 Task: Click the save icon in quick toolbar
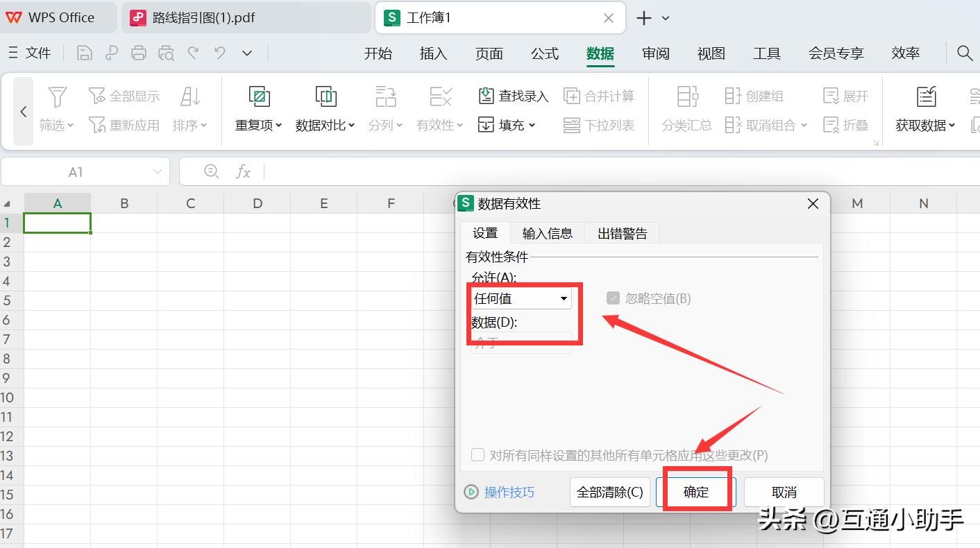[84, 53]
